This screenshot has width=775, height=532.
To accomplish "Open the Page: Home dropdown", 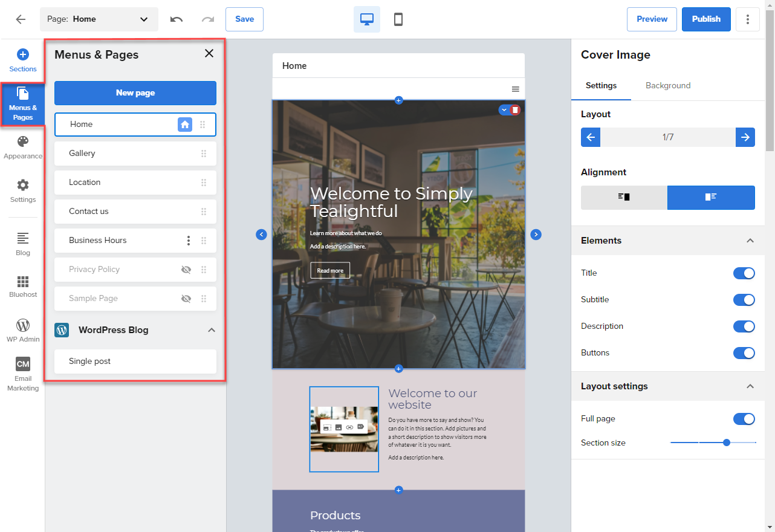I will (x=99, y=19).
